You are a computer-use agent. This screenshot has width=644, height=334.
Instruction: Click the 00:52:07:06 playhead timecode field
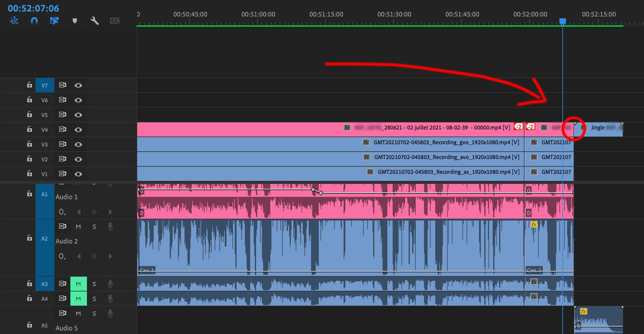click(33, 8)
